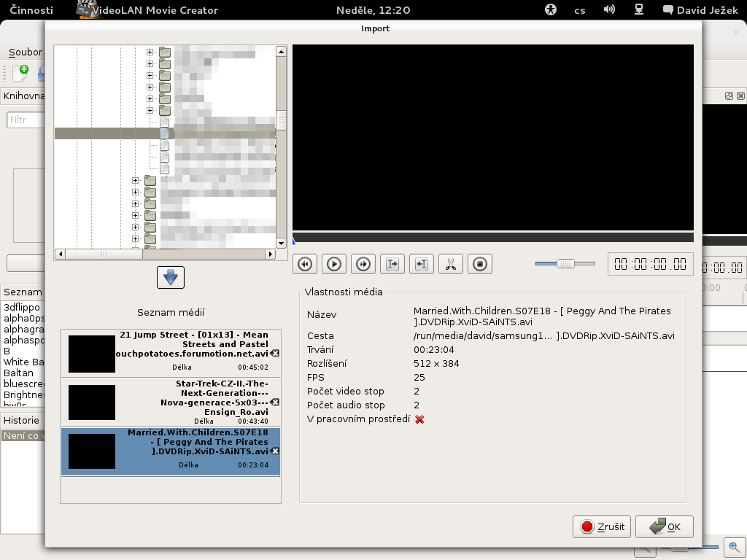Click the Název value in media properties
This screenshot has height=560, width=747.
click(542, 316)
